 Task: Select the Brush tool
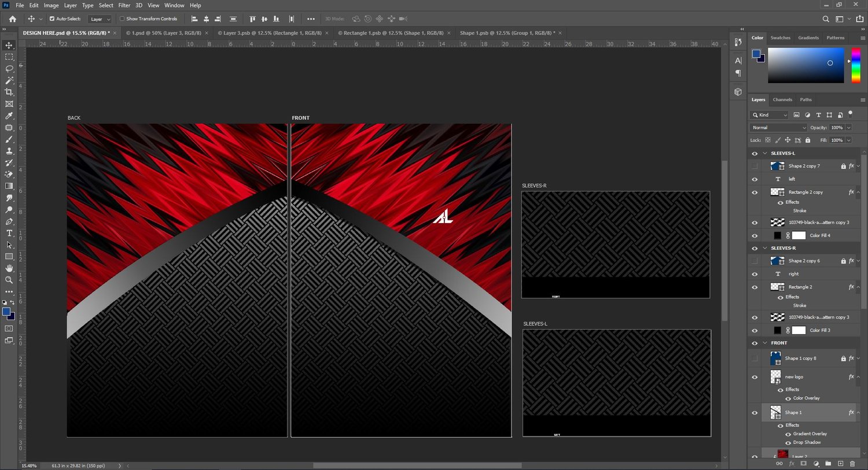[9, 139]
